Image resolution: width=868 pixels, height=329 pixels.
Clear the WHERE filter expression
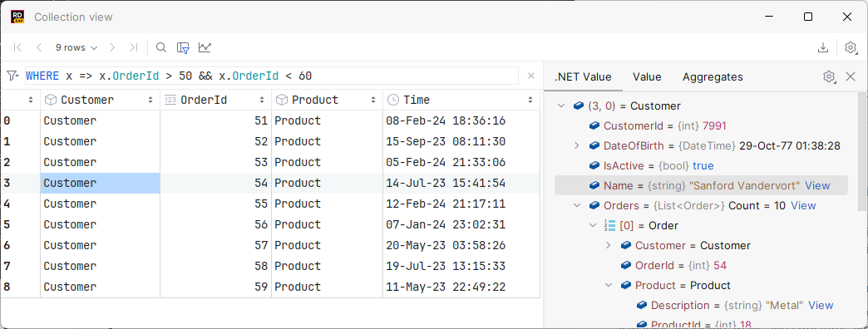[531, 76]
